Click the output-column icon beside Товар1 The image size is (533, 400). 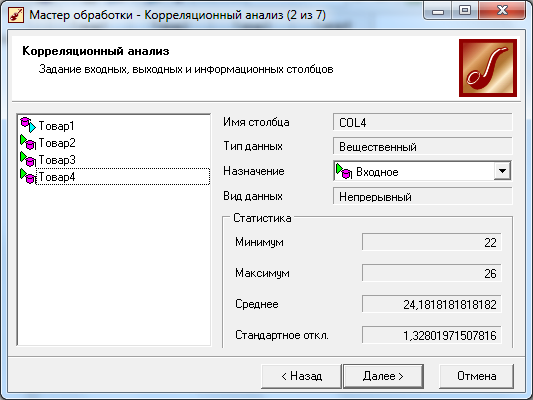[x=28, y=125]
